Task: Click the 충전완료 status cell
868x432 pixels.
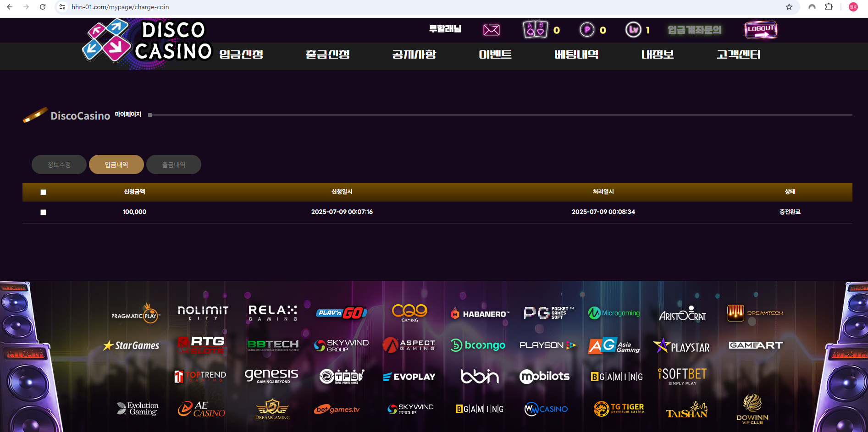Action: (790, 212)
